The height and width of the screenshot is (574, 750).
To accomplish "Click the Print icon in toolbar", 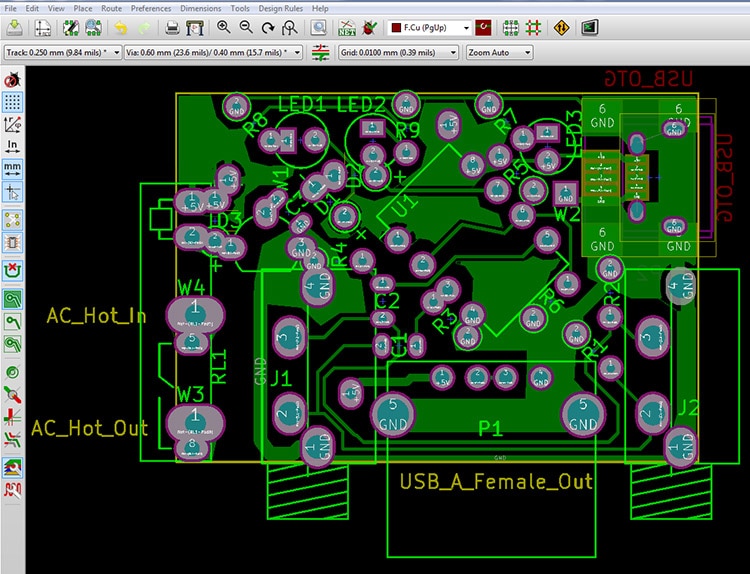I will tap(172, 27).
